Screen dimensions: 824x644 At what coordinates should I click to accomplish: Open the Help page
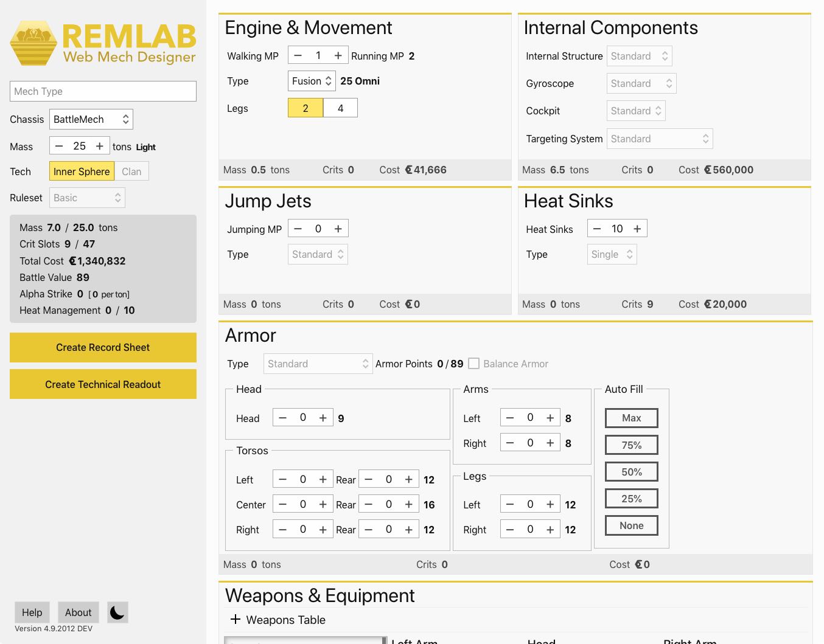coord(32,612)
